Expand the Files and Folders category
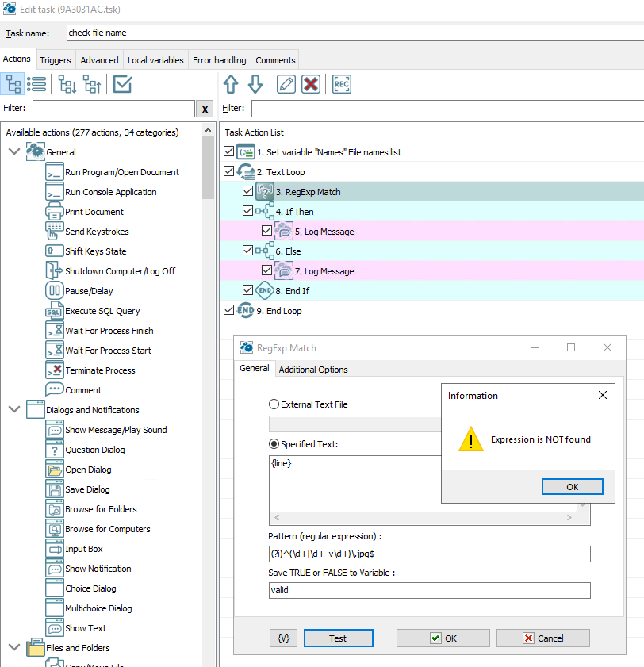This screenshot has height=667, width=644. pos(13,647)
